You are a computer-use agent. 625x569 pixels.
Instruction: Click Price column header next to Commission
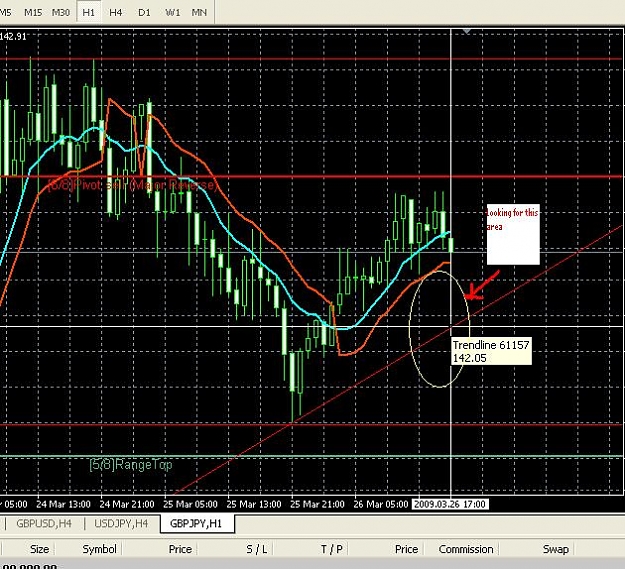(406, 549)
